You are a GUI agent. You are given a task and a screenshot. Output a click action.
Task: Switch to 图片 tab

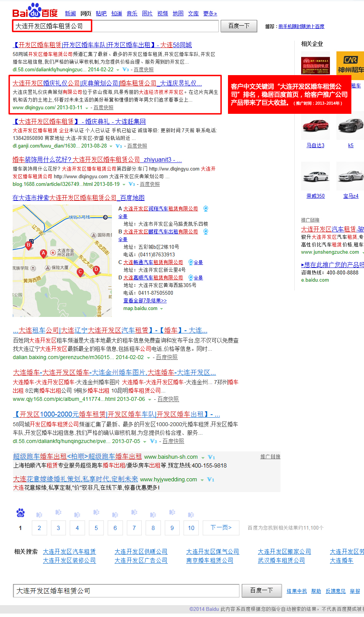click(147, 13)
